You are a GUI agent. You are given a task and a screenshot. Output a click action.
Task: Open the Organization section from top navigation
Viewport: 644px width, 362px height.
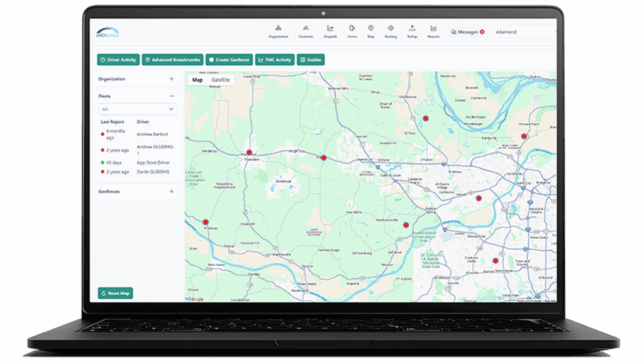[x=279, y=31]
